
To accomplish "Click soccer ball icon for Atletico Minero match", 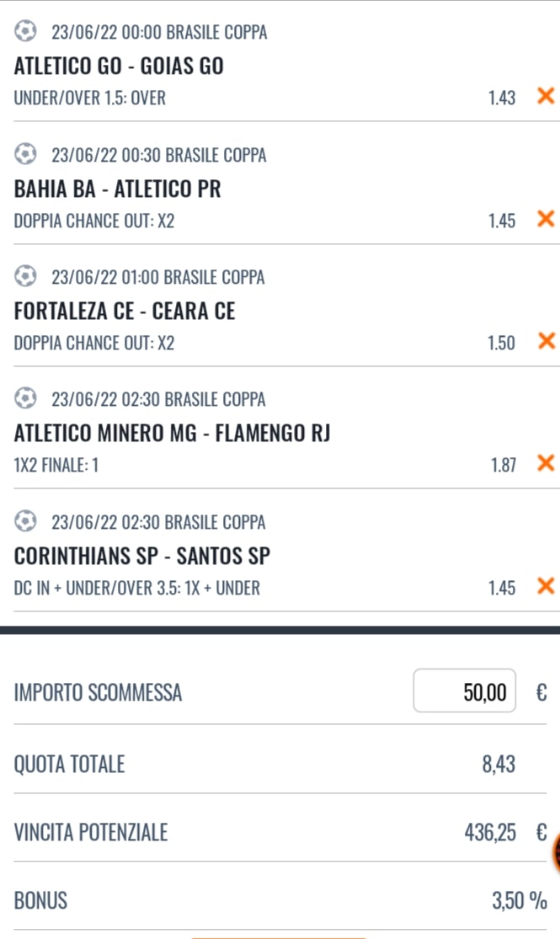I will 26,399.
